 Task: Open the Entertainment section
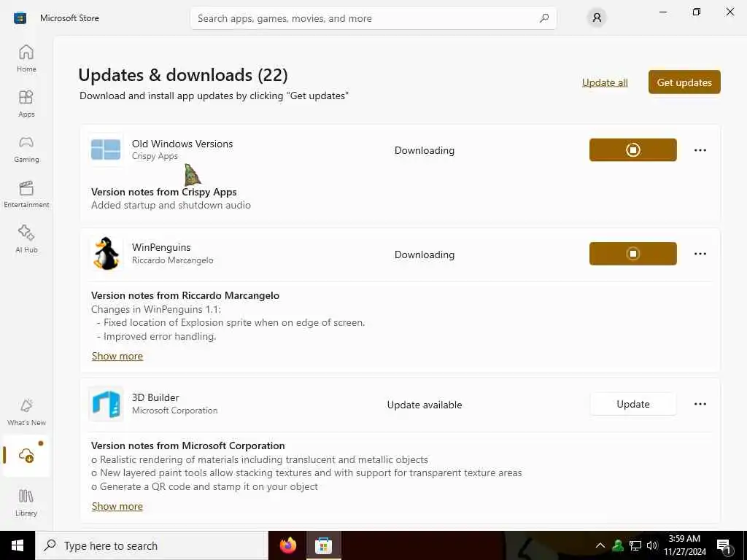[26, 194]
